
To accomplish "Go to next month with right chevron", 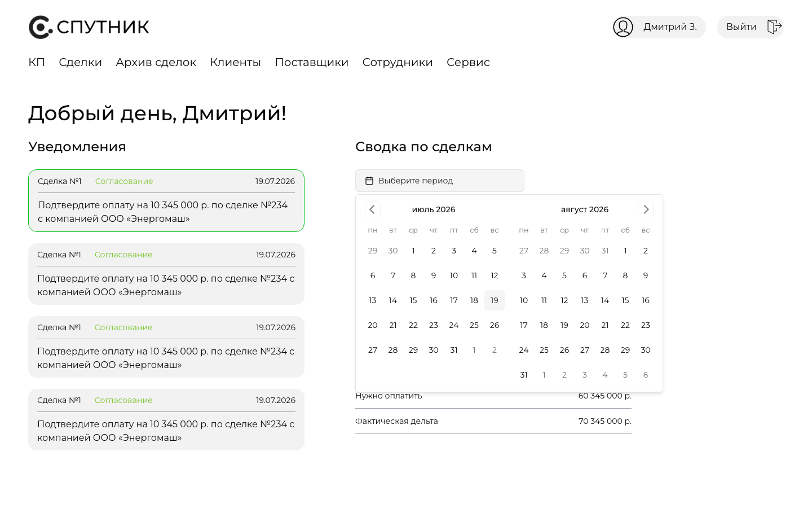I will tap(646, 209).
